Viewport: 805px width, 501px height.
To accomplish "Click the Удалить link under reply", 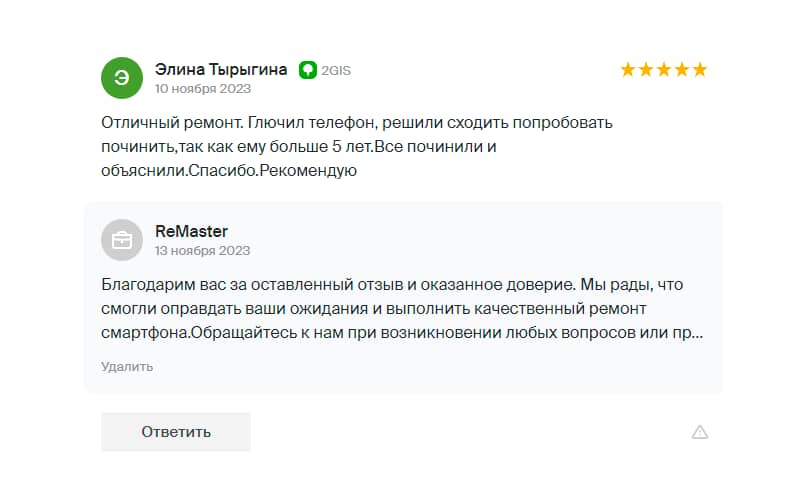I will click(x=127, y=366).
